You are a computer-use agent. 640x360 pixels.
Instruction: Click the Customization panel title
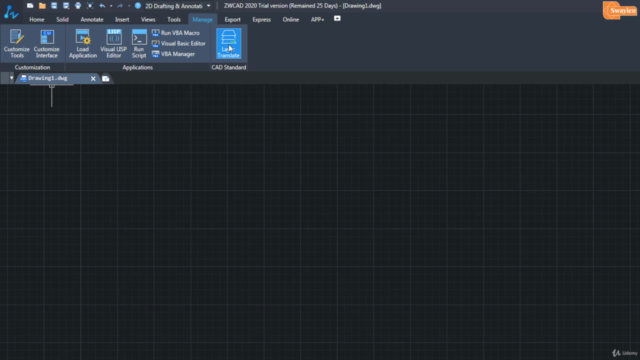click(x=32, y=67)
